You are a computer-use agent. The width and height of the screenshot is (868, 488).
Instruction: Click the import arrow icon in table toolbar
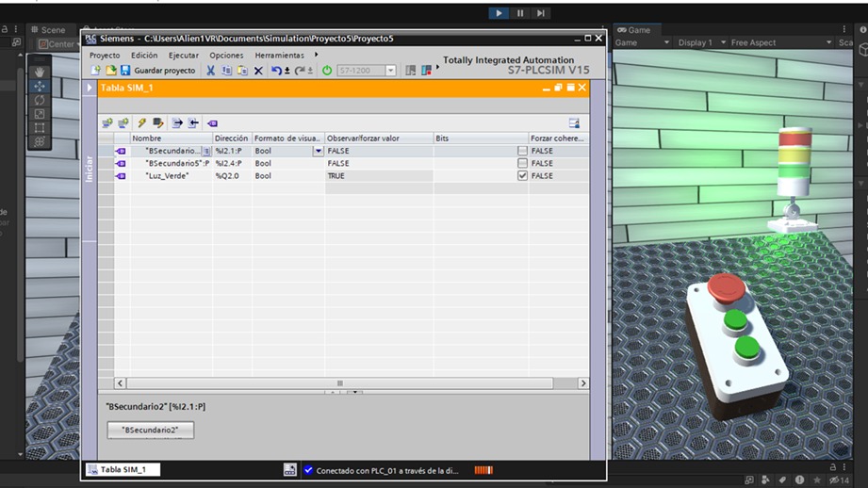(x=193, y=122)
